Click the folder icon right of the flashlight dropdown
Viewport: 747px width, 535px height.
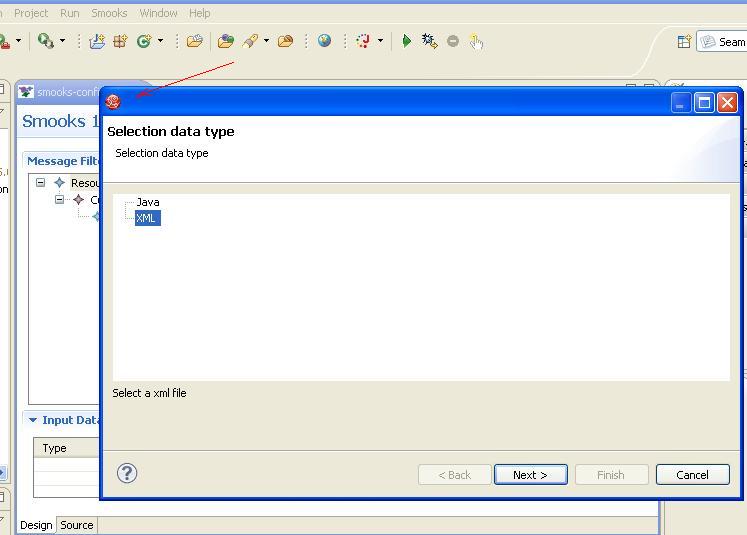point(285,41)
